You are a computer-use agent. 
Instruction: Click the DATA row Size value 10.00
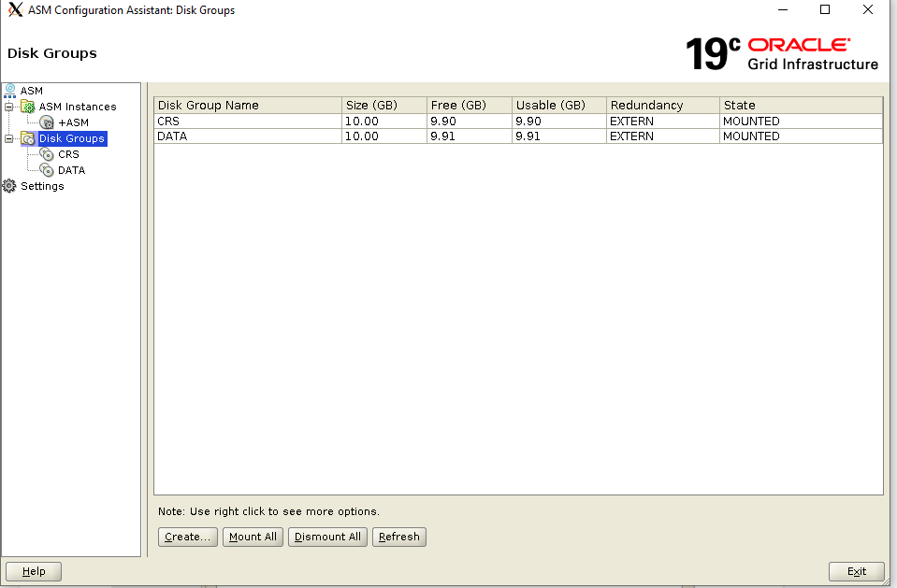[384, 136]
